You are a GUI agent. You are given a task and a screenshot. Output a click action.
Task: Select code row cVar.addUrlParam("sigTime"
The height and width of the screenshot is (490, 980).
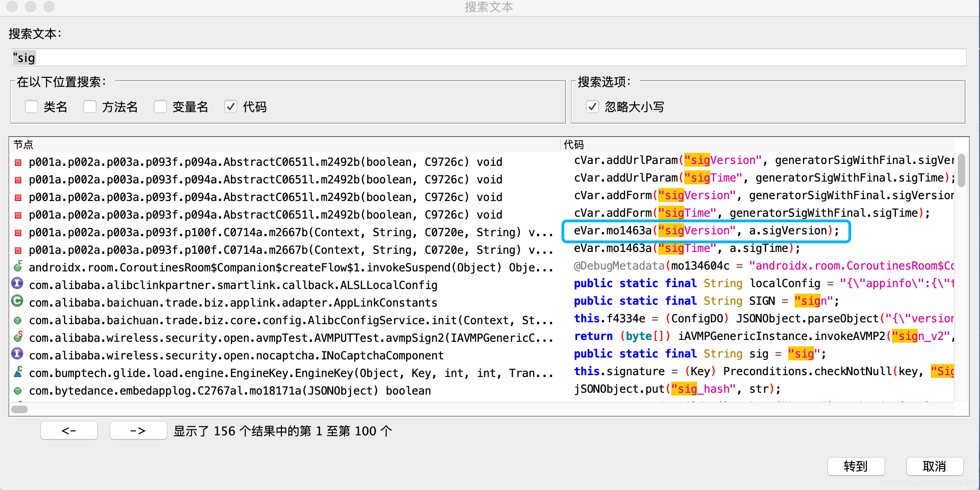click(764, 178)
